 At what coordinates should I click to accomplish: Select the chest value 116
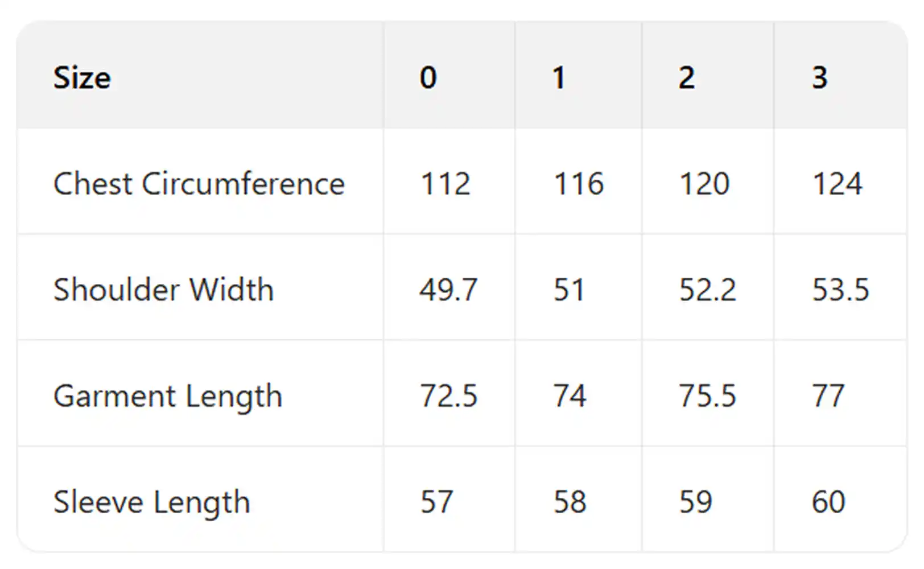tap(579, 184)
